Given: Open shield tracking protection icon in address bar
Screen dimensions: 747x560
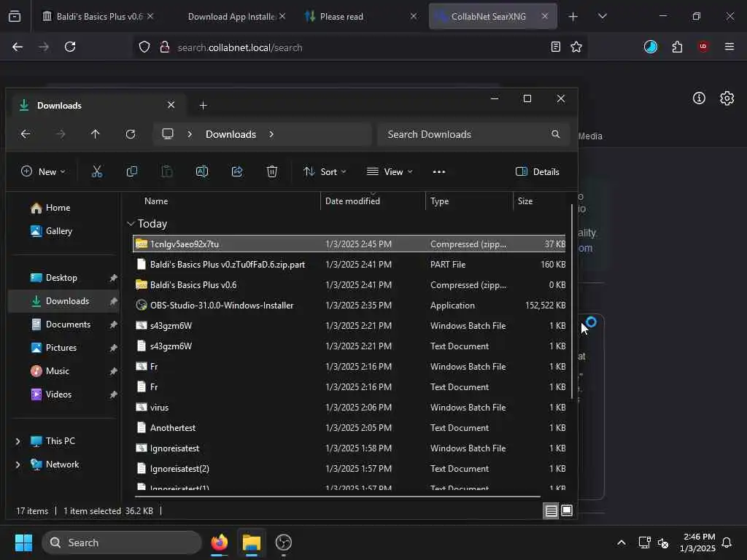Looking at the screenshot, I should click(x=144, y=47).
